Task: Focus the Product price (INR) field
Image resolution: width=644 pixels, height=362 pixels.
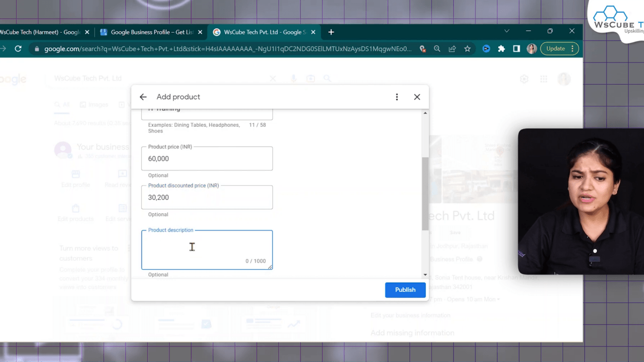Action: (207, 159)
